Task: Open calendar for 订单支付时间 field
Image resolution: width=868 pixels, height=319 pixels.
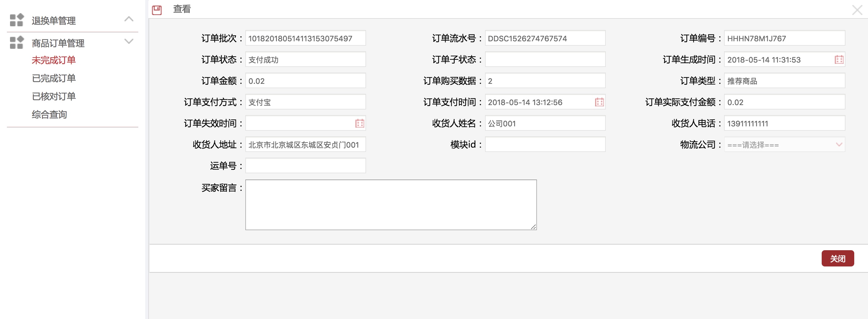Action: (x=599, y=102)
